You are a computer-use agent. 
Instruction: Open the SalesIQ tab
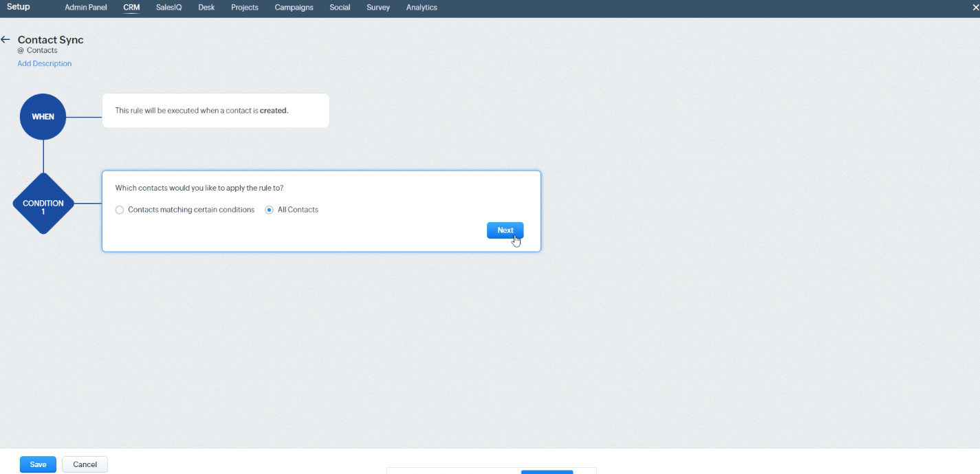[x=168, y=8]
